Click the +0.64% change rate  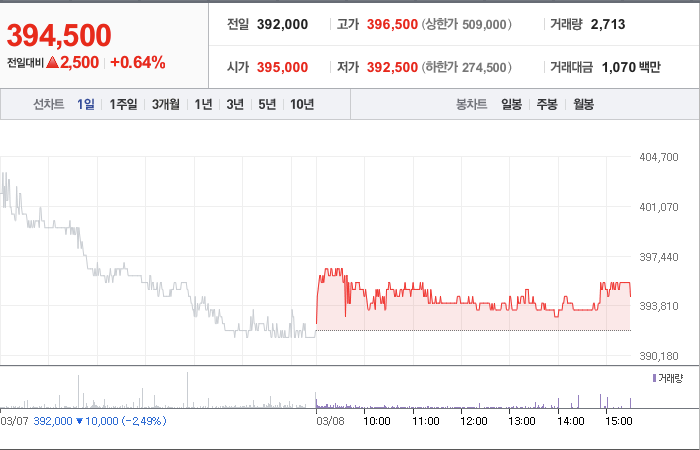[x=138, y=62]
